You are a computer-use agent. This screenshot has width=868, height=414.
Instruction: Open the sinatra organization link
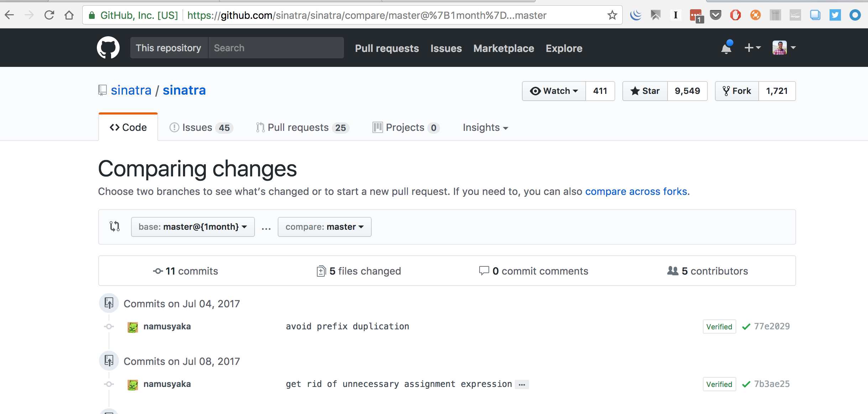[131, 90]
